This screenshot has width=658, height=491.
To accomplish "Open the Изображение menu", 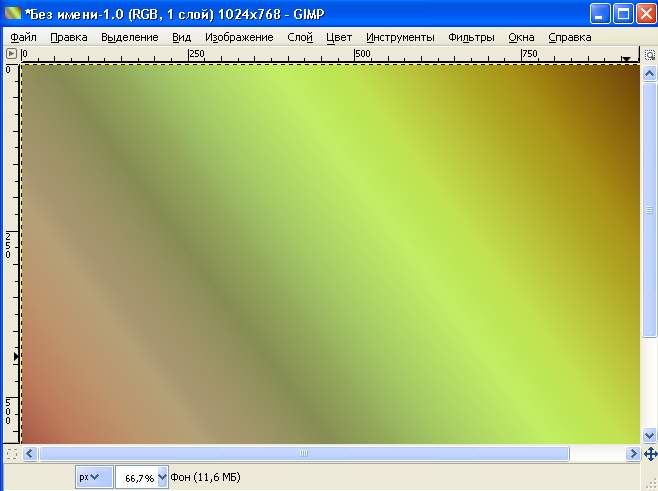I will pyautogui.click(x=239, y=37).
